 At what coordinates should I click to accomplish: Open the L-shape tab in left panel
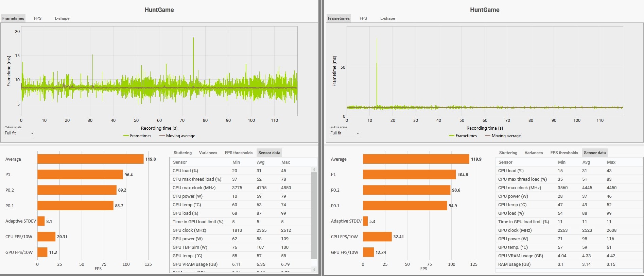(62, 18)
